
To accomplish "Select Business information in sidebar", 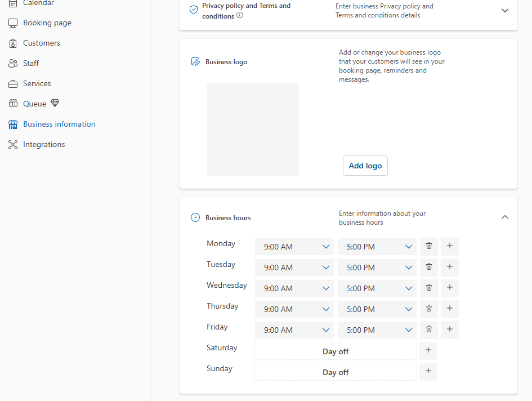I will coord(59,124).
